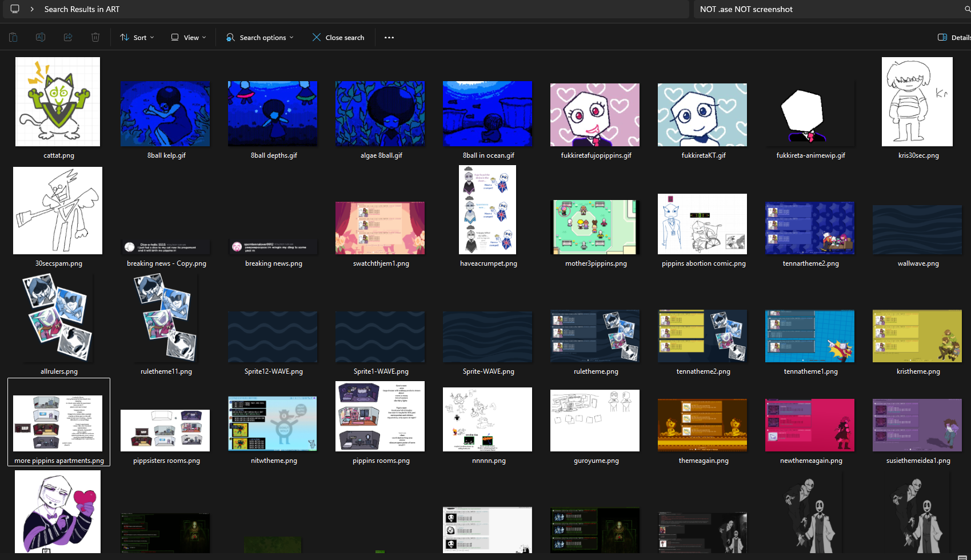Select the nitwtheme.png thumbnail
971x560 pixels.
pyautogui.click(x=273, y=423)
